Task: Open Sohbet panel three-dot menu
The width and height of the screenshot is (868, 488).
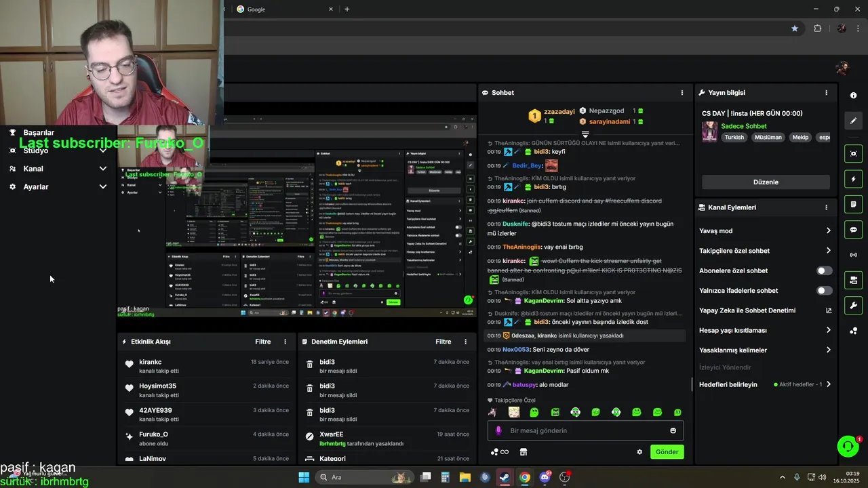Action: [682, 93]
